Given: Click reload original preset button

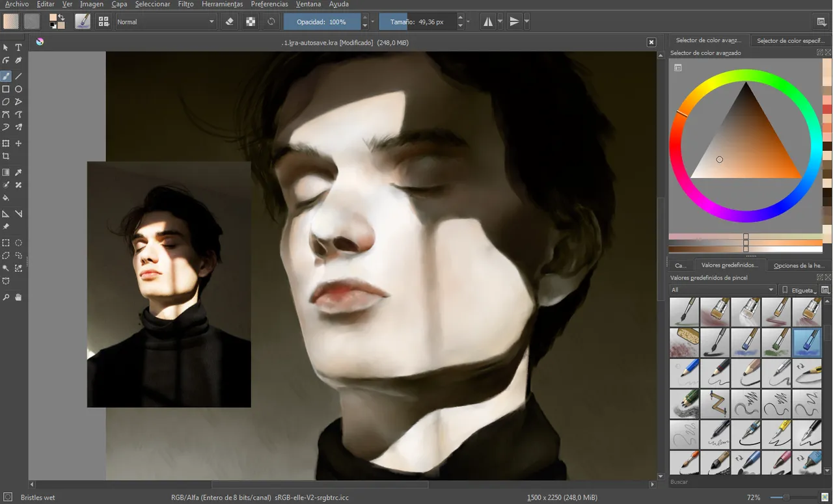Looking at the screenshot, I should tap(271, 21).
